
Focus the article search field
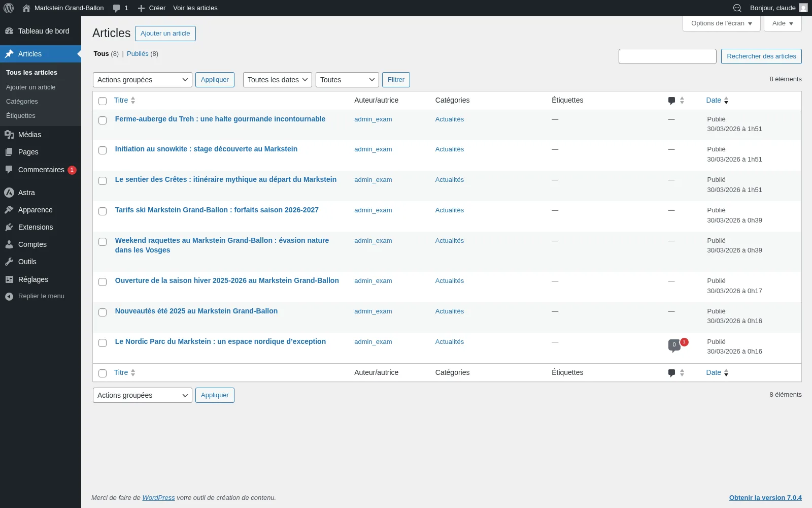point(667,56)
